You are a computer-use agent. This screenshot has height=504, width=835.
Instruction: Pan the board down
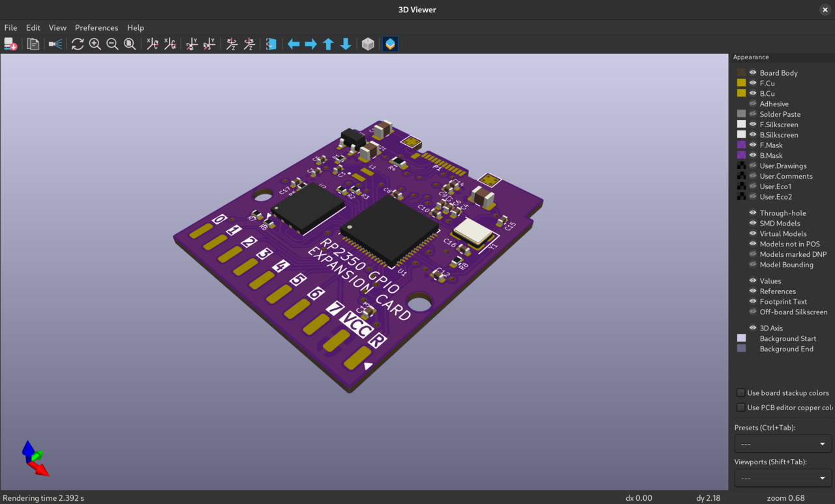coord(346,44)
